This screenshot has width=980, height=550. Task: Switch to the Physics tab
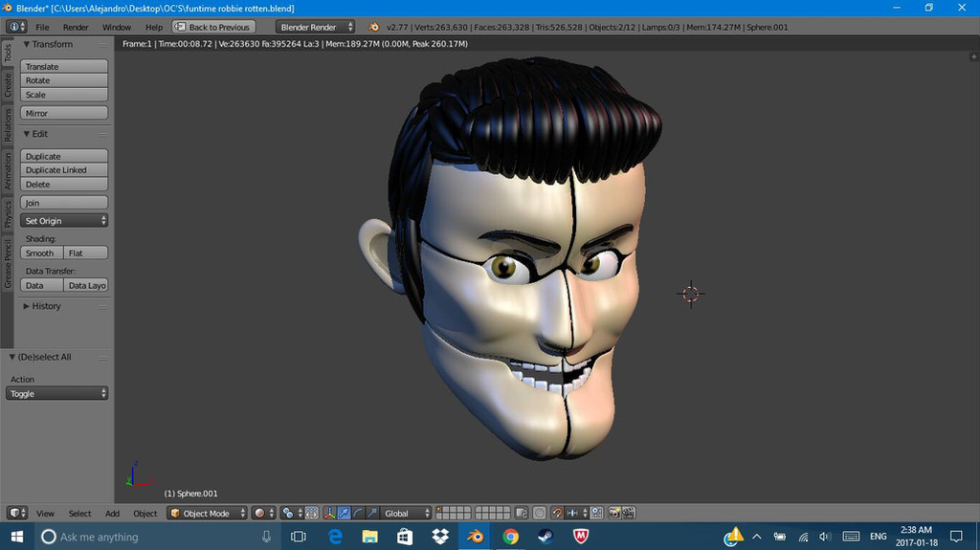coord(8,214)
